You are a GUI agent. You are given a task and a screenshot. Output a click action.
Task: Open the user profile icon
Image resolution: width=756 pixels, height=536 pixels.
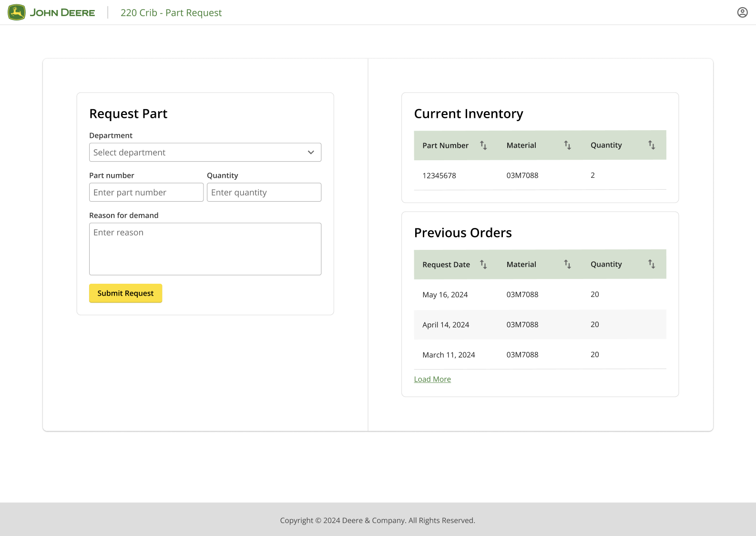[x=742, y=12]
